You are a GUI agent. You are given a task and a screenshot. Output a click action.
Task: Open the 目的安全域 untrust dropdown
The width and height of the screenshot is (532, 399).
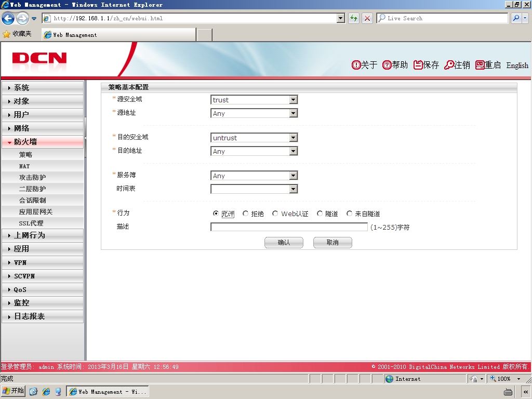(254, 138)
